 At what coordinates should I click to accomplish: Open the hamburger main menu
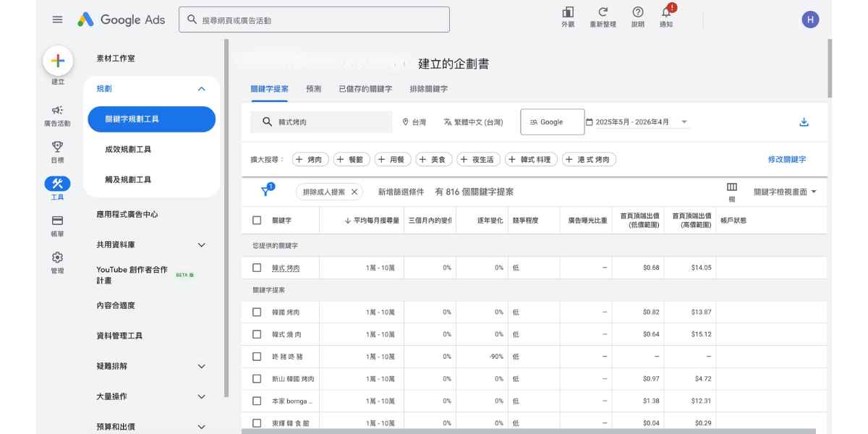click(x=57, y=20)
